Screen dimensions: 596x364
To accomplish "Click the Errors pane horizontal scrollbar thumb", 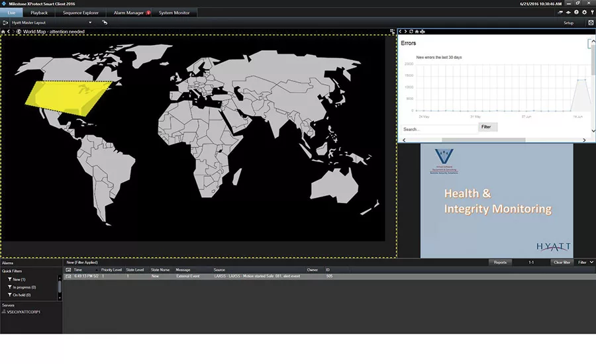I will click(x=483, y=140).
